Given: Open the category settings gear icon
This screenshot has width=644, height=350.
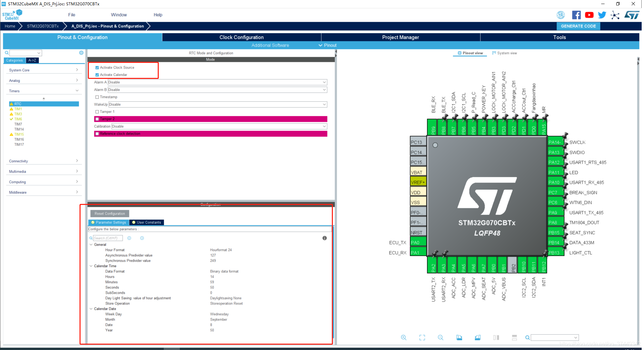Looking at the screenshot, I should 81,53.
